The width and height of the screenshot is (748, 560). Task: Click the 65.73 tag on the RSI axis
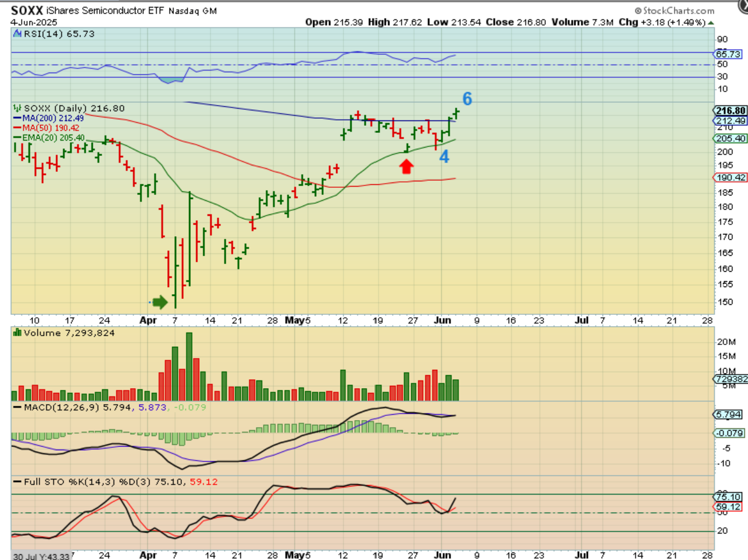pos(729,54)
